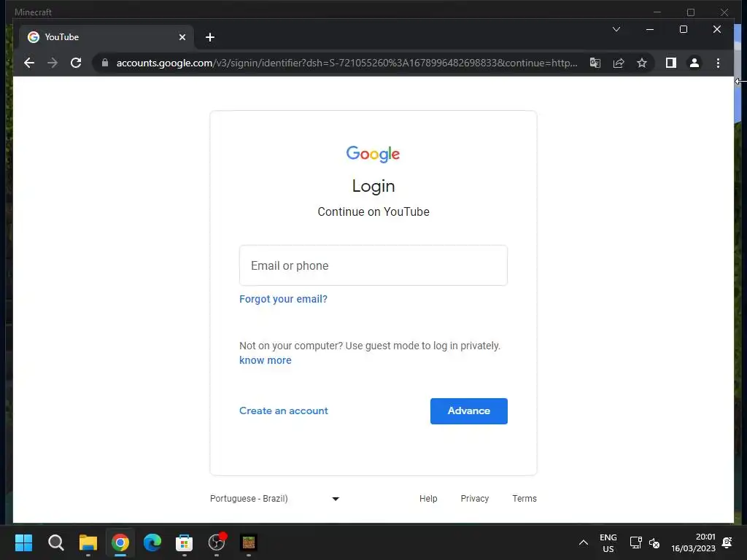Click the Login heading
The image size is (747, 560).
pyautogui.click(x=373, y=186)
